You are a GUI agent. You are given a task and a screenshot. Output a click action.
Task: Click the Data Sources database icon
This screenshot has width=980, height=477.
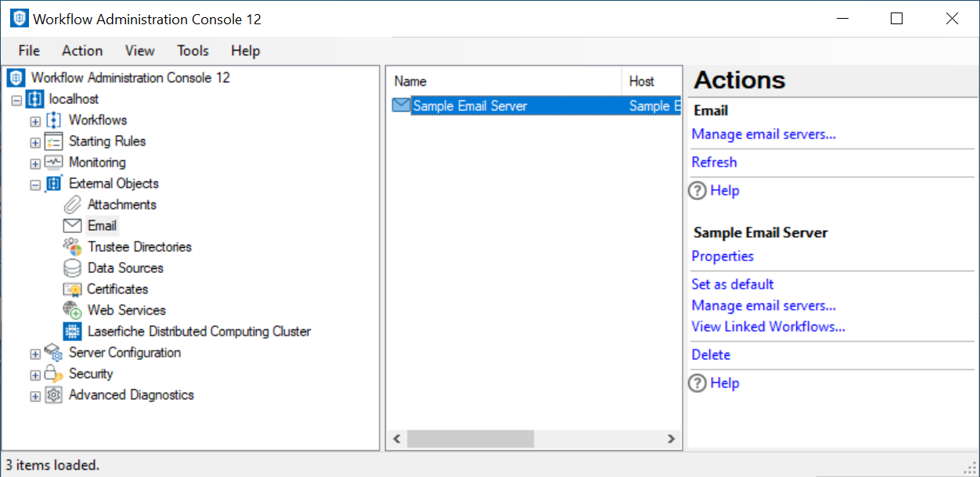point(72,268)
